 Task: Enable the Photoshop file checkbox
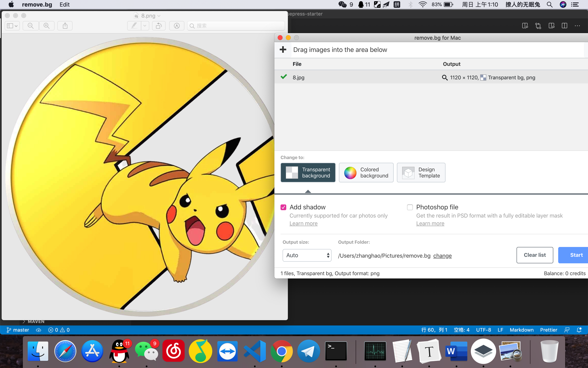410,207
